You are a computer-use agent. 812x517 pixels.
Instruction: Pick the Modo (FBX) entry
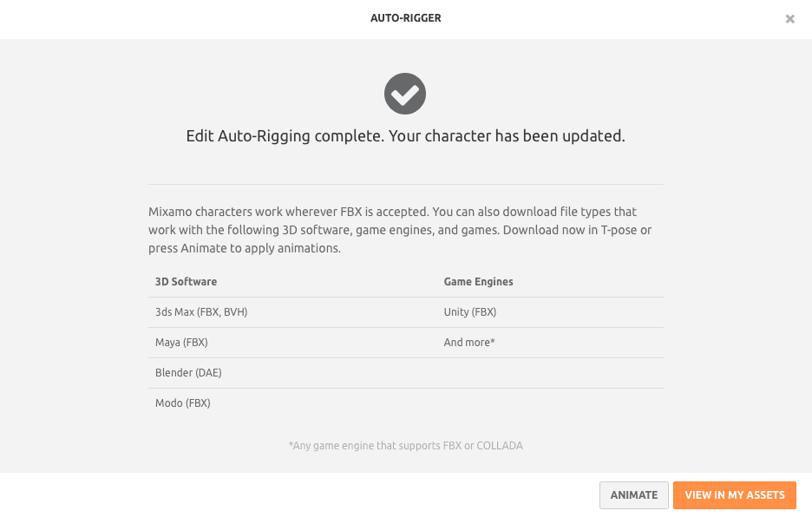[x=183, y=403]
